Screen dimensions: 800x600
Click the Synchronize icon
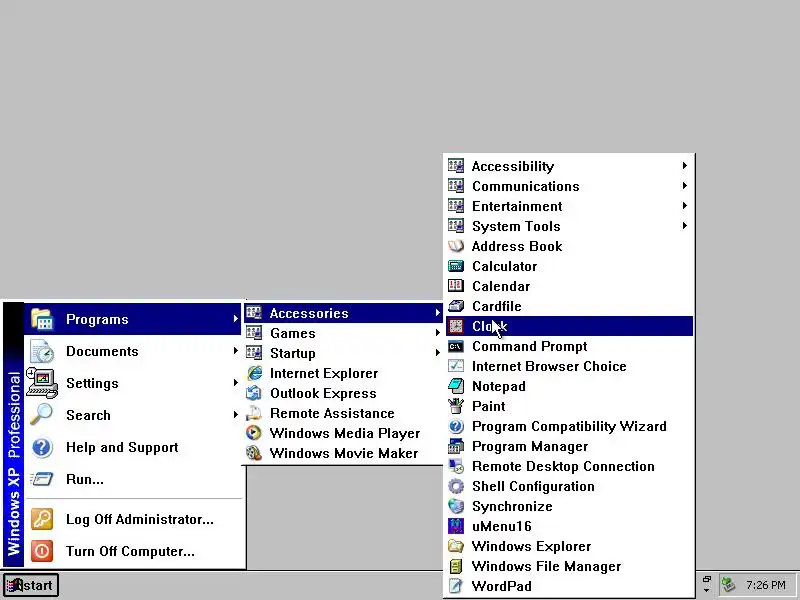[x=456, y=506]
